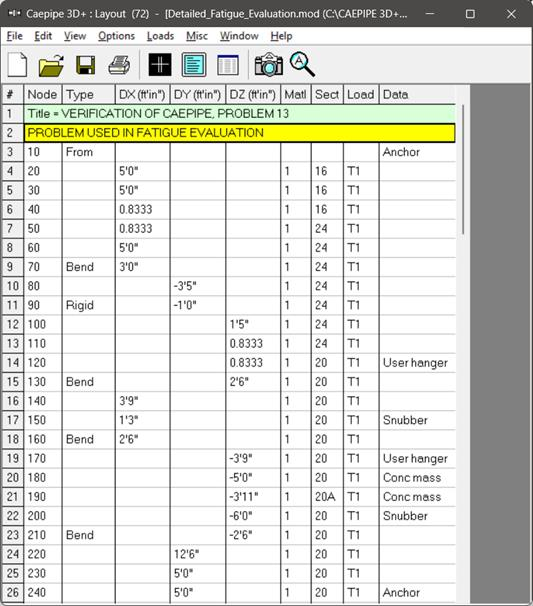The width and height of the screenshot is (533, 606).
Task: Open the Loads menu
Action: pos(160,36)
